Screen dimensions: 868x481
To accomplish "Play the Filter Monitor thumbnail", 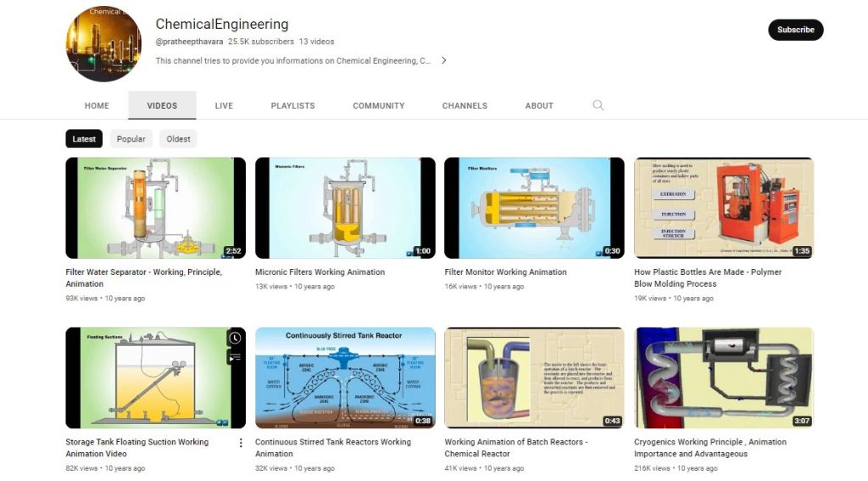I will pyautogui.click(x=534, y=208).
